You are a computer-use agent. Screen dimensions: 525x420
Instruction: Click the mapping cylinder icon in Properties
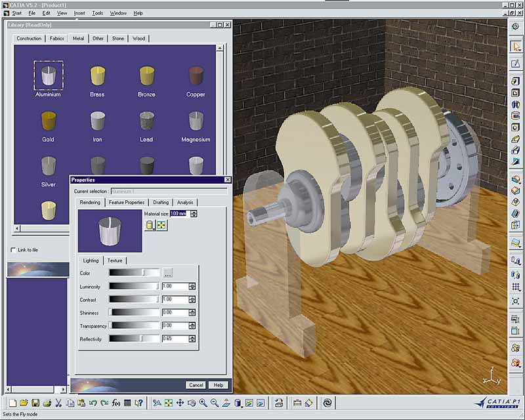click(150, 225)
